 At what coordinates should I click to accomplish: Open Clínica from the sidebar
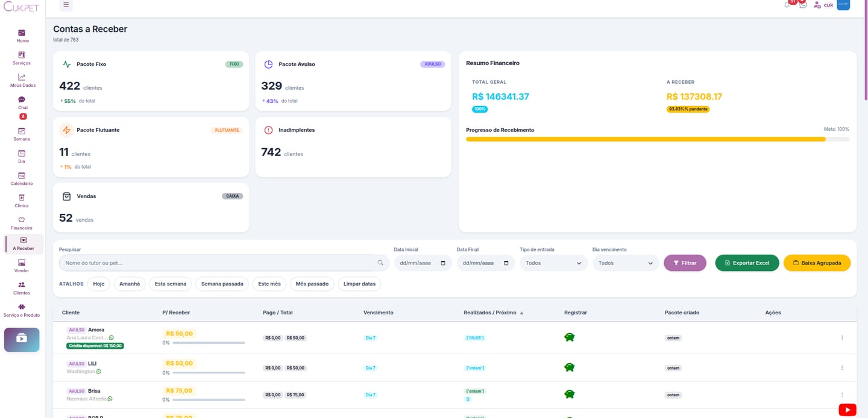[x=22, y=201]
